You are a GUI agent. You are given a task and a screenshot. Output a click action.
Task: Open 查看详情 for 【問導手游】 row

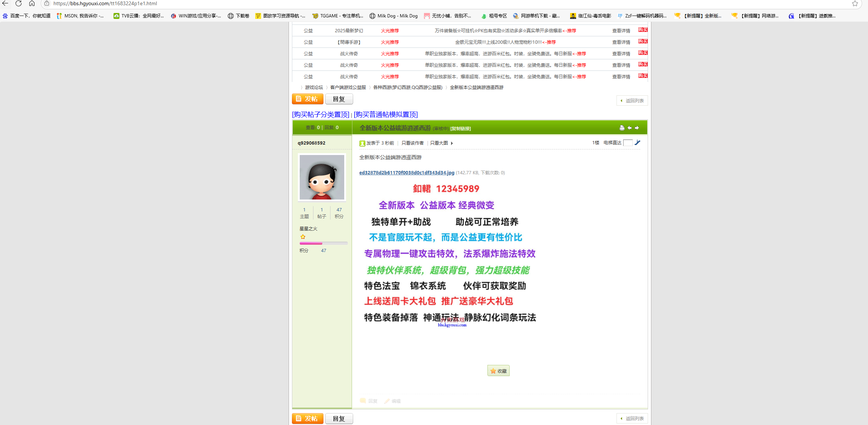(621, 42)
